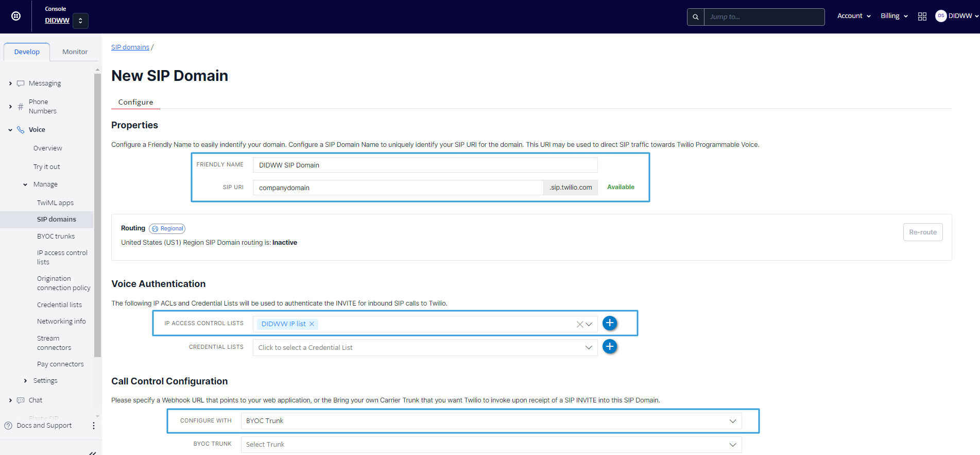Open TwiML apps page

[56, 203]
